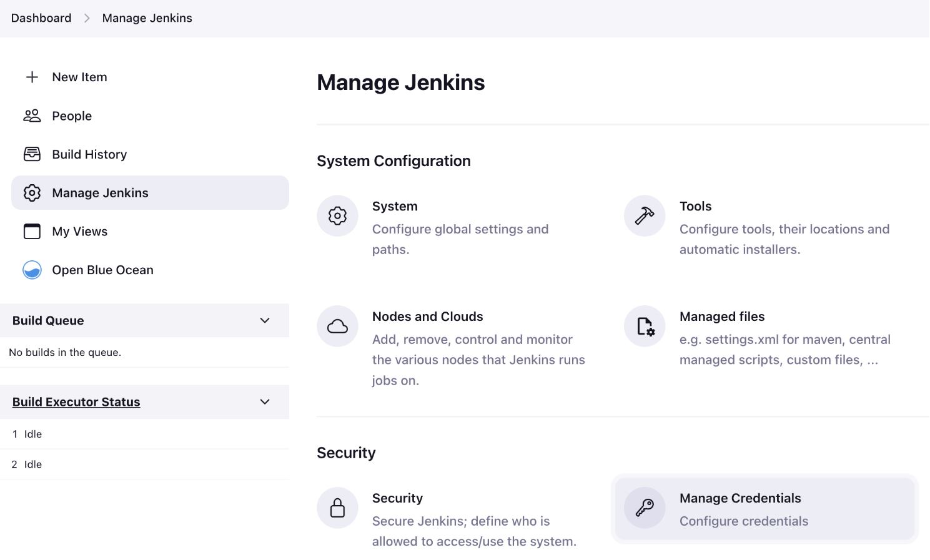Click the System configuration gear icon
The height and width of the screenshot is (560, 930).
pyautogui.click(x=337, y=215)
